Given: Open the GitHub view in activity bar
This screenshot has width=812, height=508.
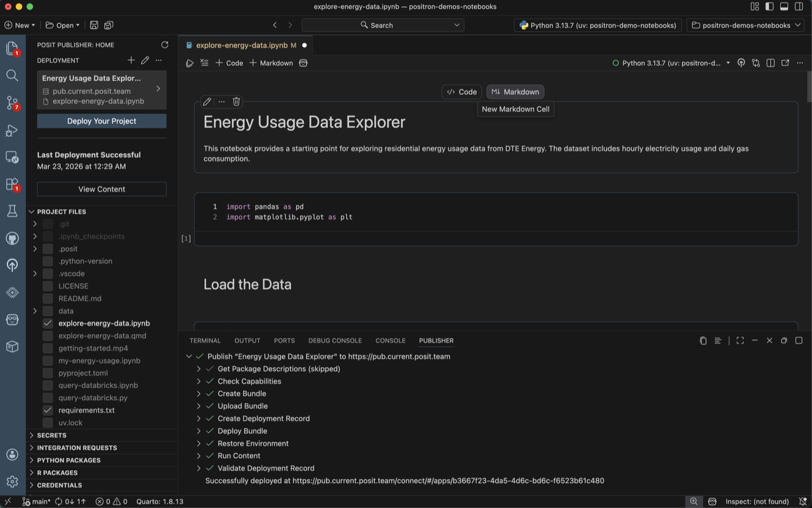Looking at the screenshot, I should 12,238.
